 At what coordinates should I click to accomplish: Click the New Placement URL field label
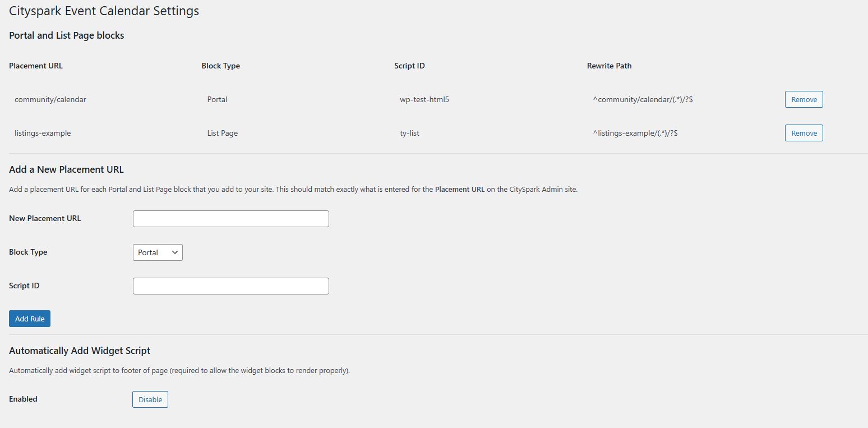tap(45, 218)
